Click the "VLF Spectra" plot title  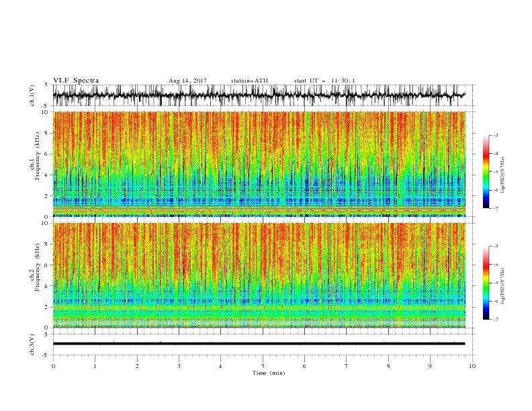[x=76, y=81]
